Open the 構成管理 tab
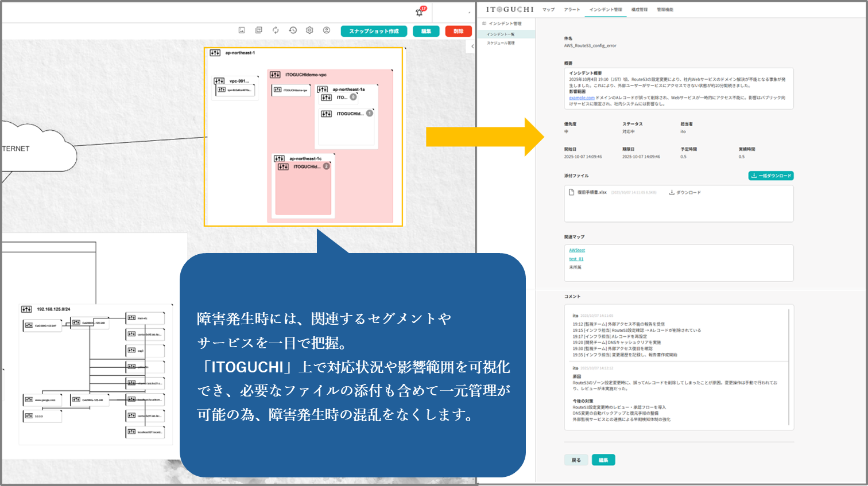Viewport: 868px width, 486px height. [640, 10]
